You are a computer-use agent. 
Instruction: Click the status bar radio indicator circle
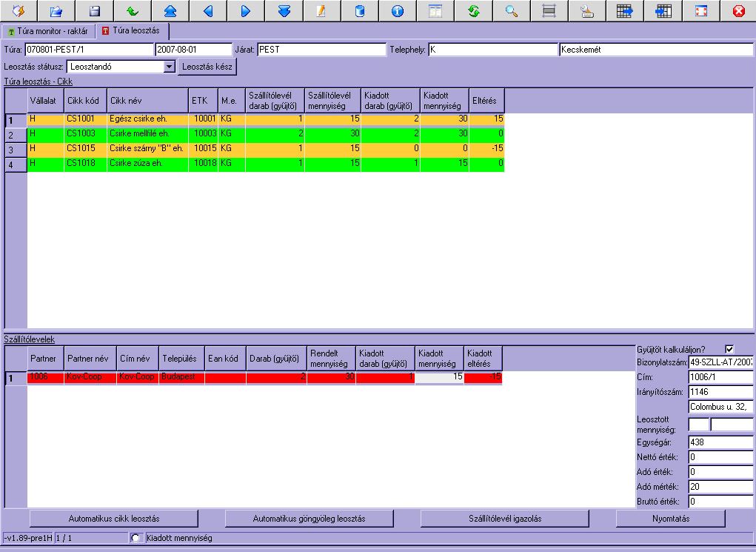135,539
